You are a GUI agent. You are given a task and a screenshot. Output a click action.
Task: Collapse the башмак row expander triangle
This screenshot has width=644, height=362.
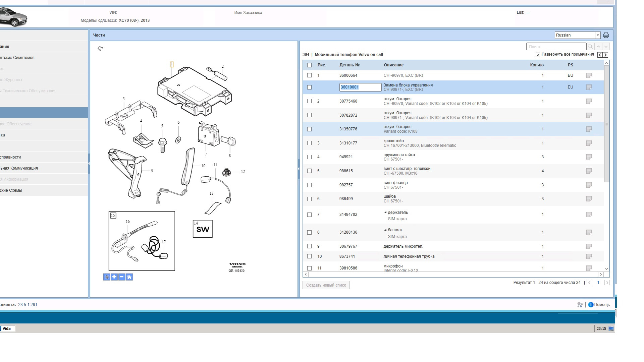tap(385, 230)
